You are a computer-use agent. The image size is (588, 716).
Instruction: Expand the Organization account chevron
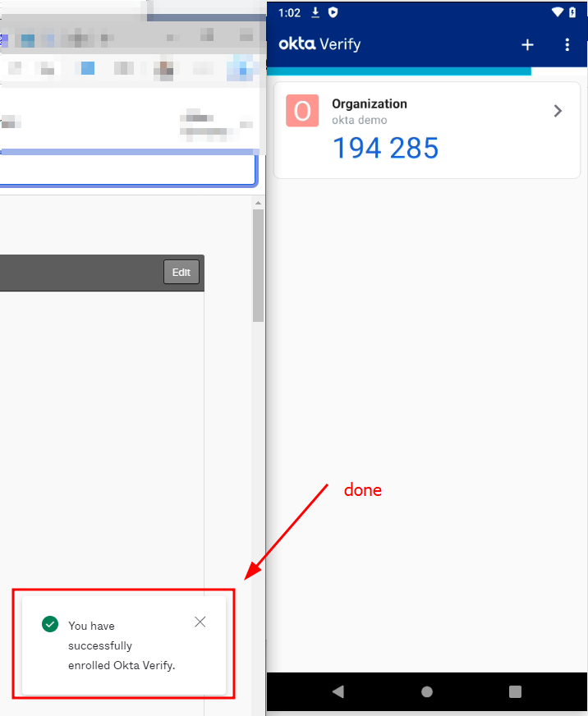tap(558, 111)
